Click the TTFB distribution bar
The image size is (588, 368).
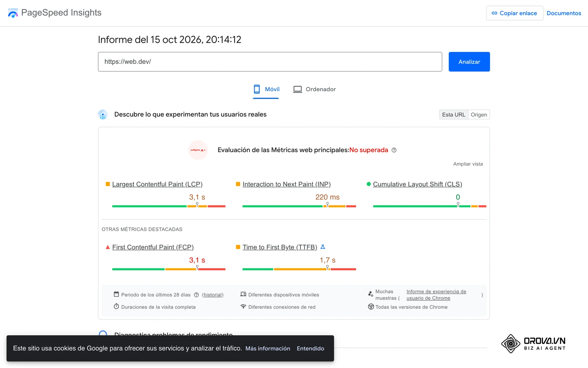pos(299,269)
